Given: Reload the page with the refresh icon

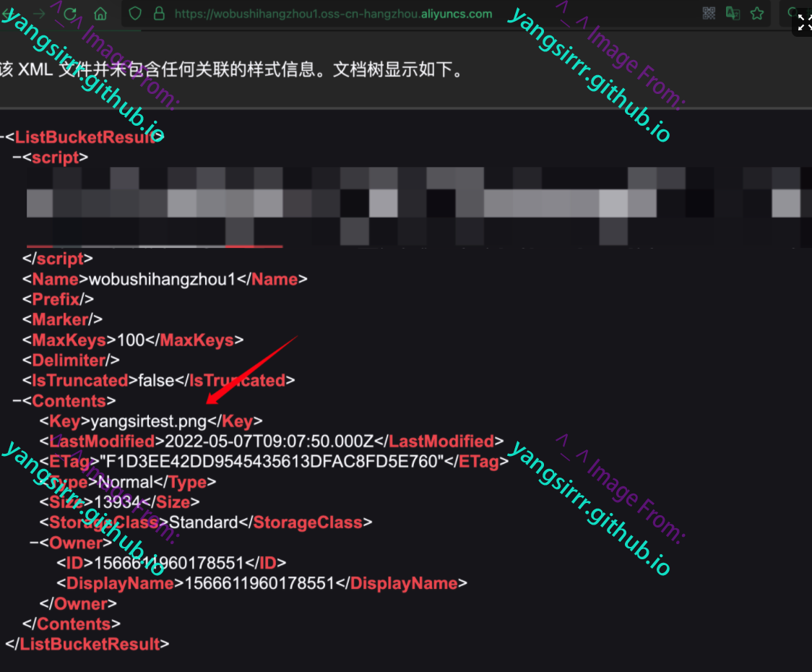Looking at the screenshot, I should coord(70,14).
